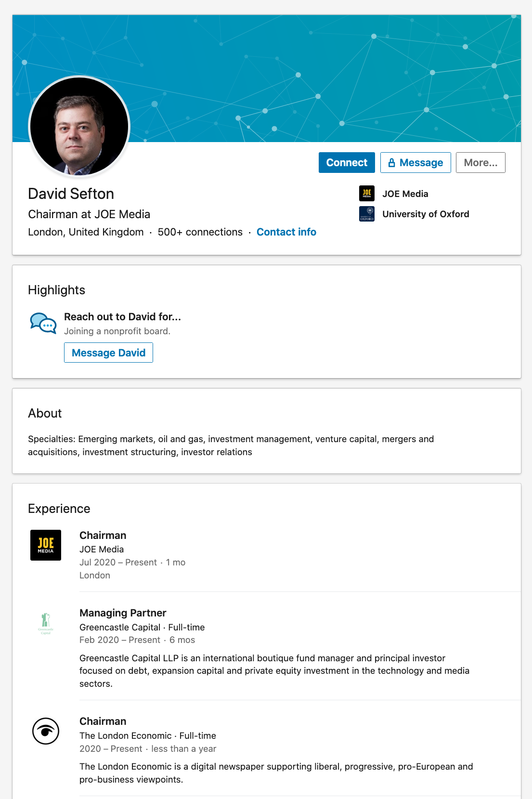Click the JOE Media logo in profile header

click(x=367, y=194)
